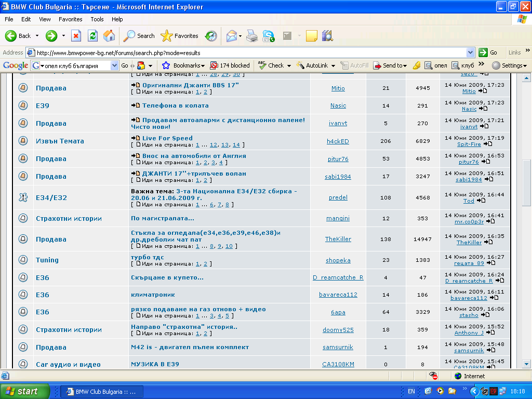Click newest-post icon before Телефона в колата
532x399 pixels.
coord(136,105)
